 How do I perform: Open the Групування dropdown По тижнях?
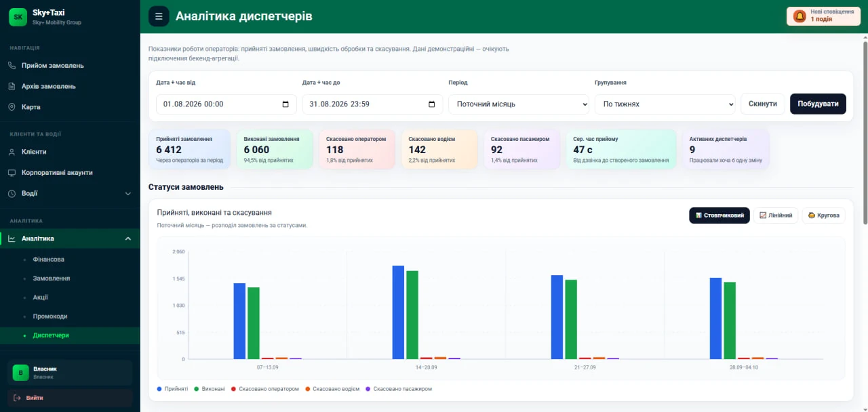tap(665, 104)
